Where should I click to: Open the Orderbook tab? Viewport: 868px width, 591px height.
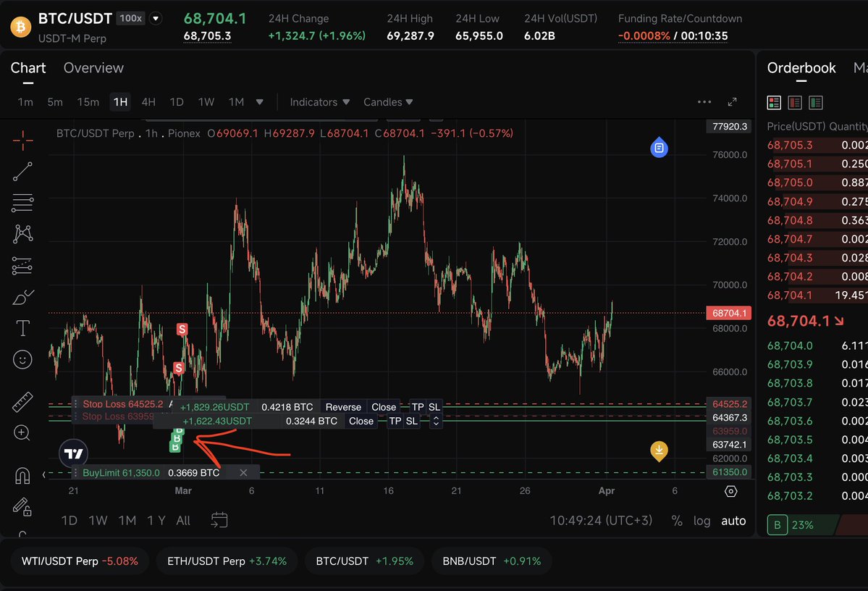click(801, 68)
